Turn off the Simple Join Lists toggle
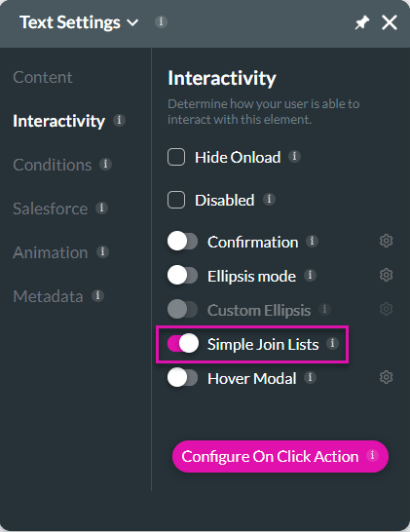410x532 pixels. [x=183, y=343]
